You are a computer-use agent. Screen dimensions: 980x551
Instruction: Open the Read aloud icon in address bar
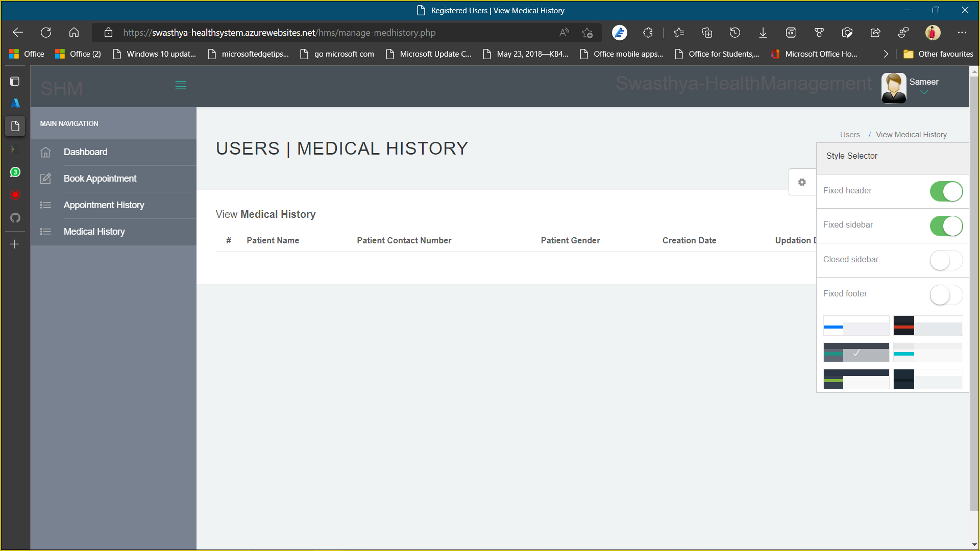pyautogui.click(x=564, y=33)
